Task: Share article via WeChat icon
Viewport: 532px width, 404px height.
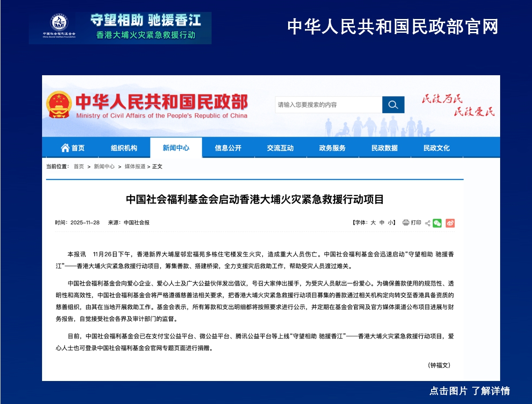Action: (437, 223)
